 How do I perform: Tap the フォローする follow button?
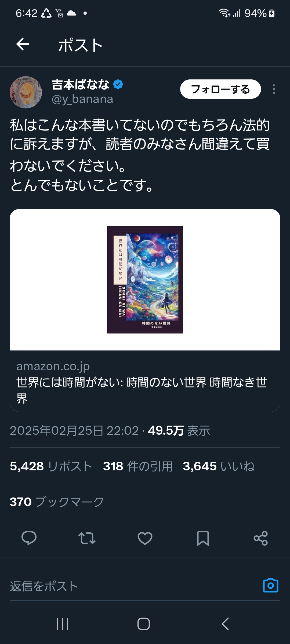click(220, 89)
